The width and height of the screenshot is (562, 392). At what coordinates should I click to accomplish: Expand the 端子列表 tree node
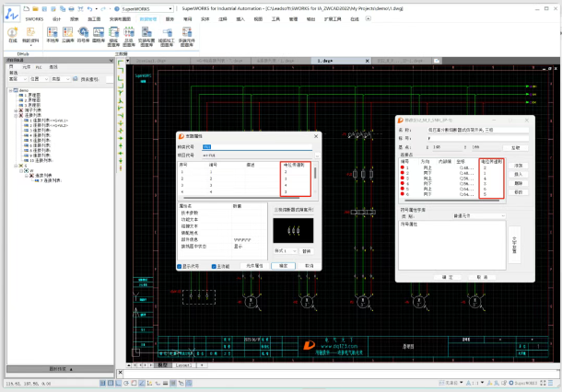pos(16,110)
